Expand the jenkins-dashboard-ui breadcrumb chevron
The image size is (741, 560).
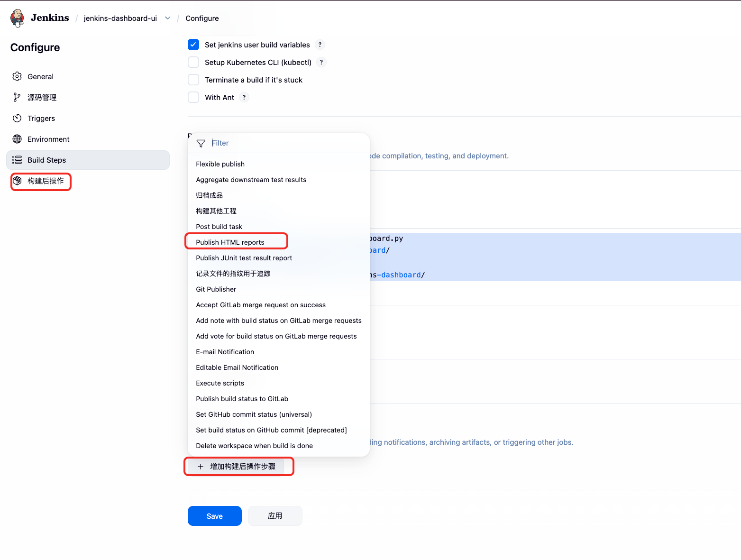click(168, 18)
